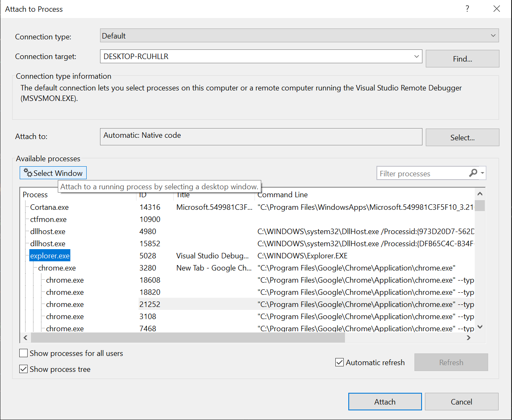Open the Select debug code type dialog
The width and height of the screenshot is (512, 420).
click(462, 137)
